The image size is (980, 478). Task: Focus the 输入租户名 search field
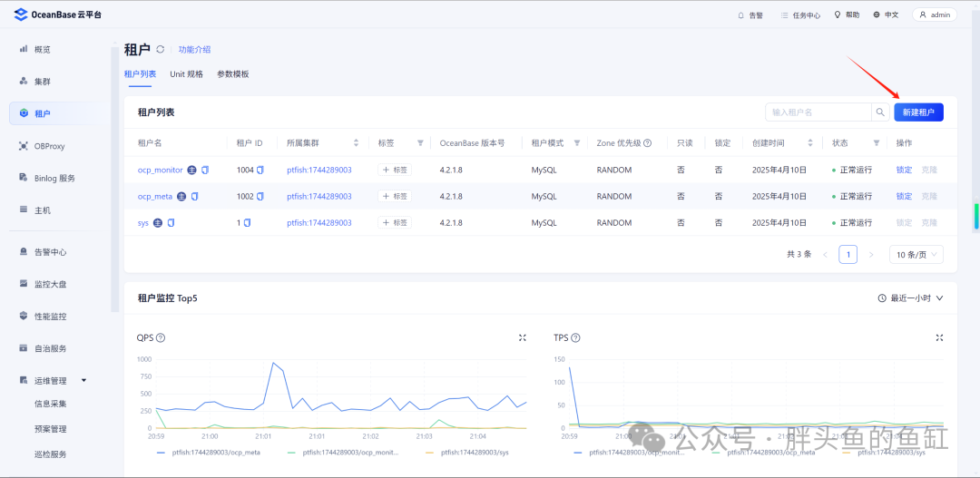818,112
